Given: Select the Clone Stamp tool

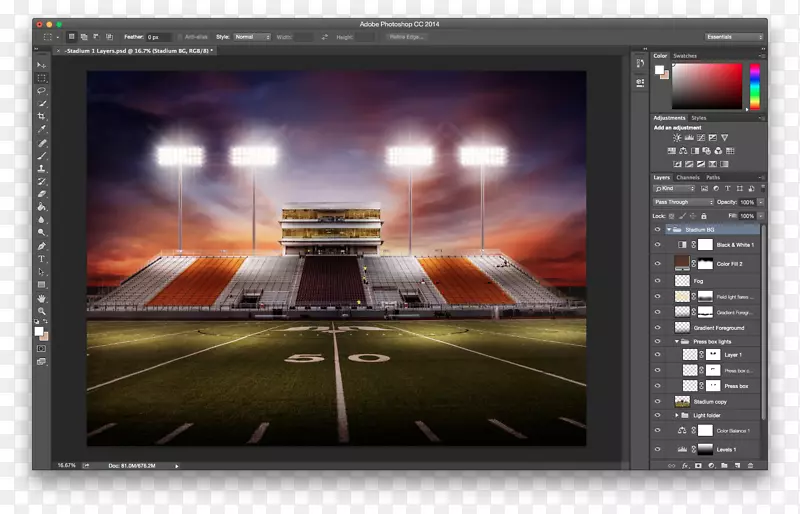Looking at the screenshot, I should [41, 168].
